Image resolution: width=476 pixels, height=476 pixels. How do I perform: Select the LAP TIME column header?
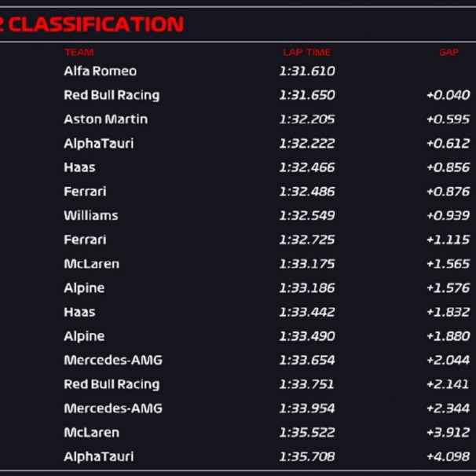(307, 53)
